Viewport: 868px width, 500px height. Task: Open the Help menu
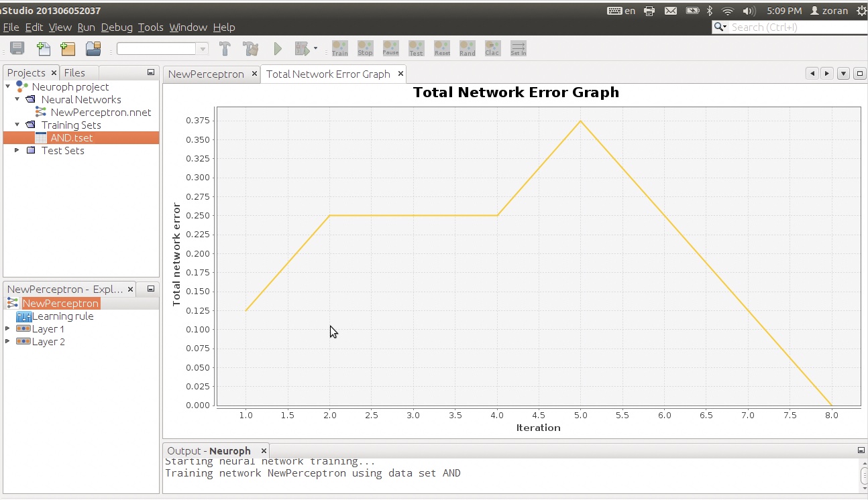click(x=224, y=27)
